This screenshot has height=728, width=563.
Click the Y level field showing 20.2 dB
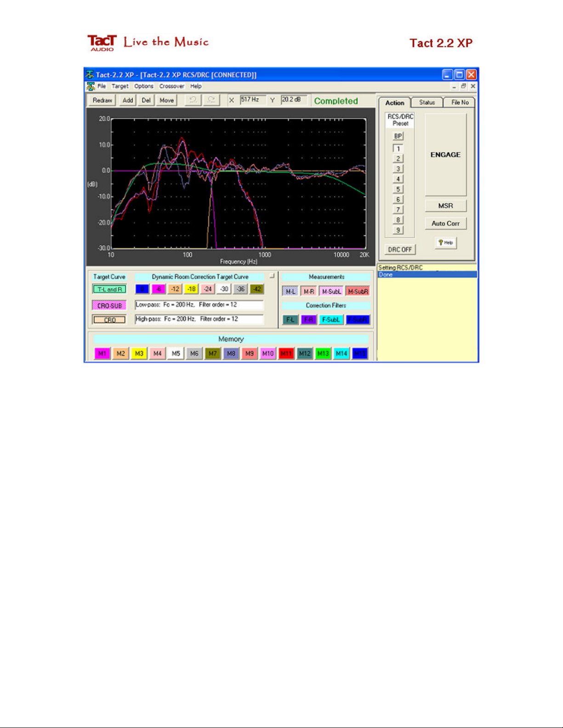(x=293, y=100)
